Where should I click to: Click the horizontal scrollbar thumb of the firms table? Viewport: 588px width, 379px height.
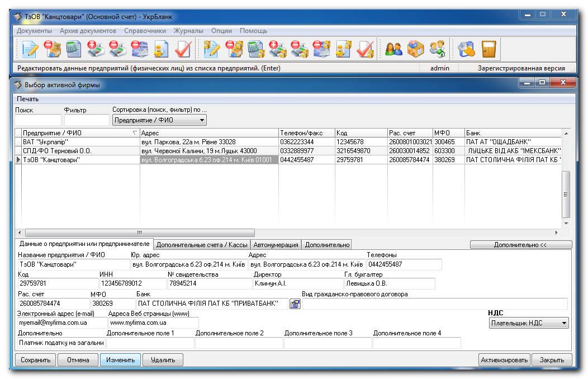[140, 233]
